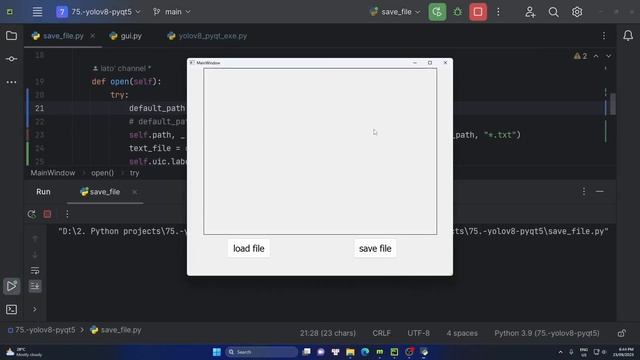Image resolution: width=640 pixels, height=360 pixels.
Task: Jump to previous highlighted warning
Action: [596, 56]
